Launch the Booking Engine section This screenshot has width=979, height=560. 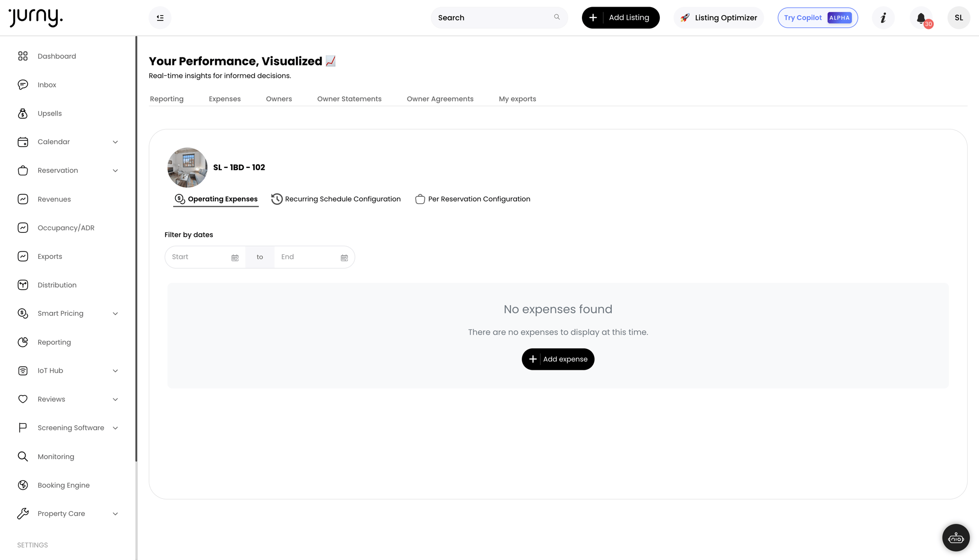pos(64,485)
